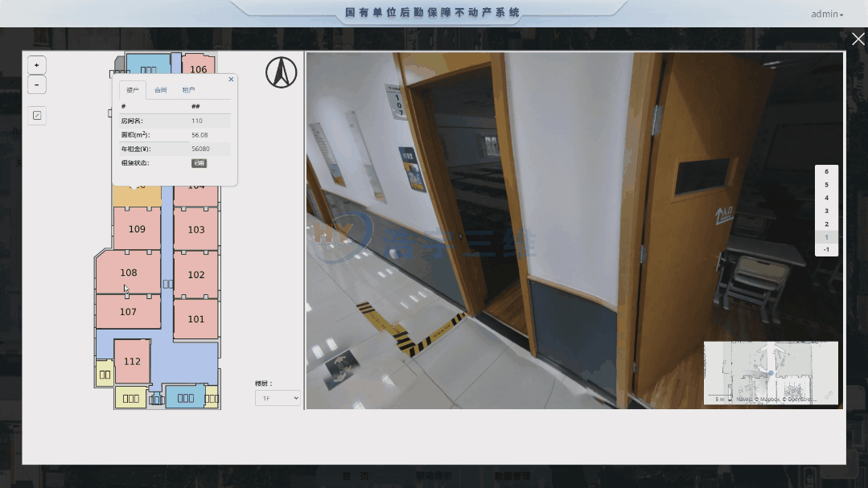Click the link icon on the minimap
The image size is (868, 488).
pyautogui.click(x=829, y=395)
